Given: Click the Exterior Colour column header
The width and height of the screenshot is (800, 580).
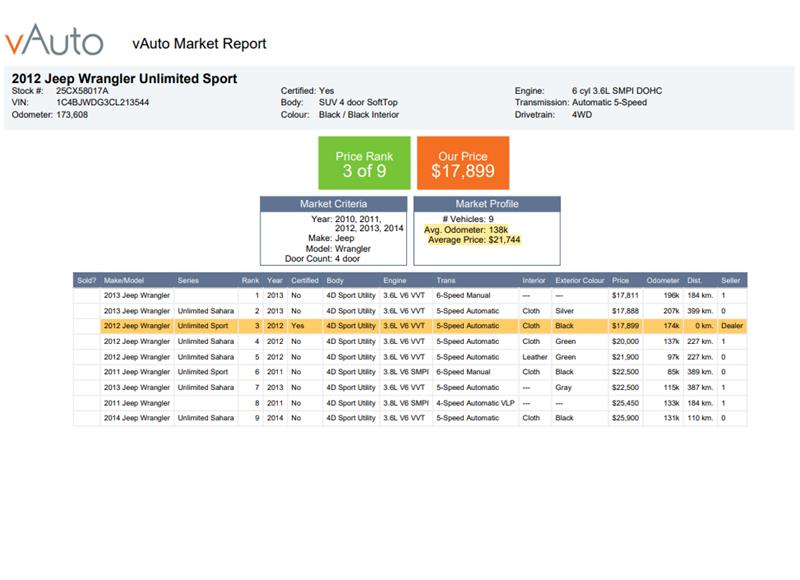Looking at the screenshot, I should tap(580, 281).
